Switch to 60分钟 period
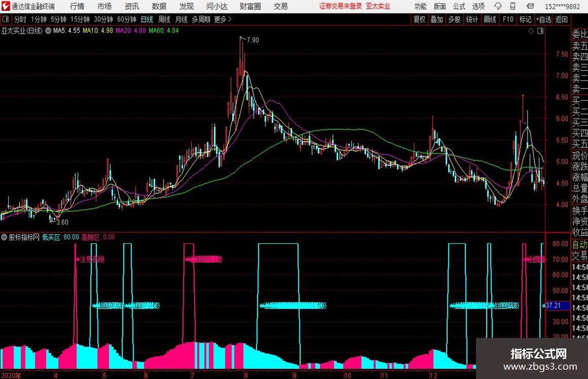Image resolution: width=588 pixels, height=379 pixels. [127, 19]
